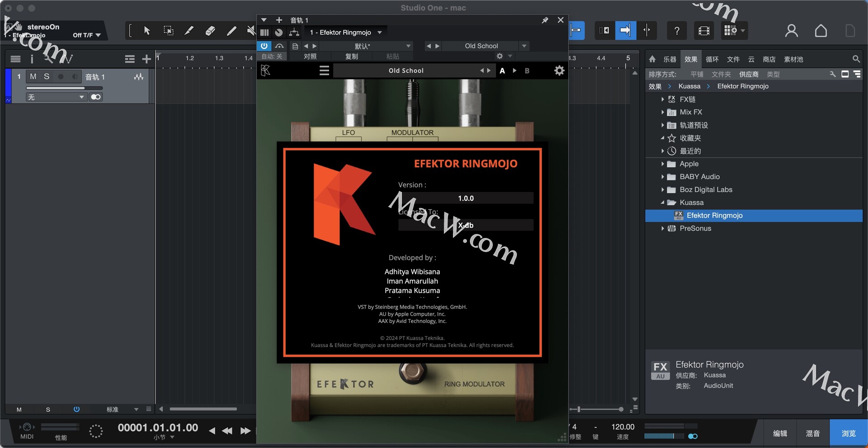Click the Rewind transport button
The image size is (868, 448).
pos(227,431)
